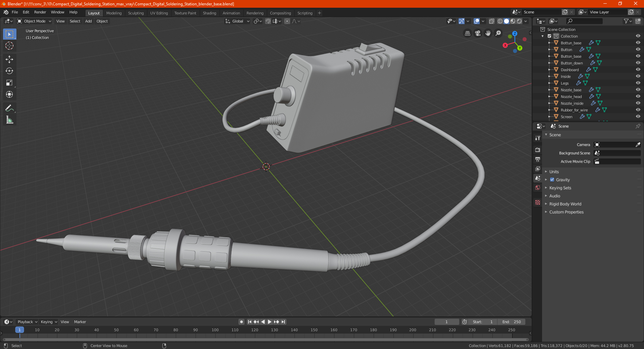Viewport: 644px width, 349px height.
Task: Click the pan view hand icon
Action: coord(488,33)
